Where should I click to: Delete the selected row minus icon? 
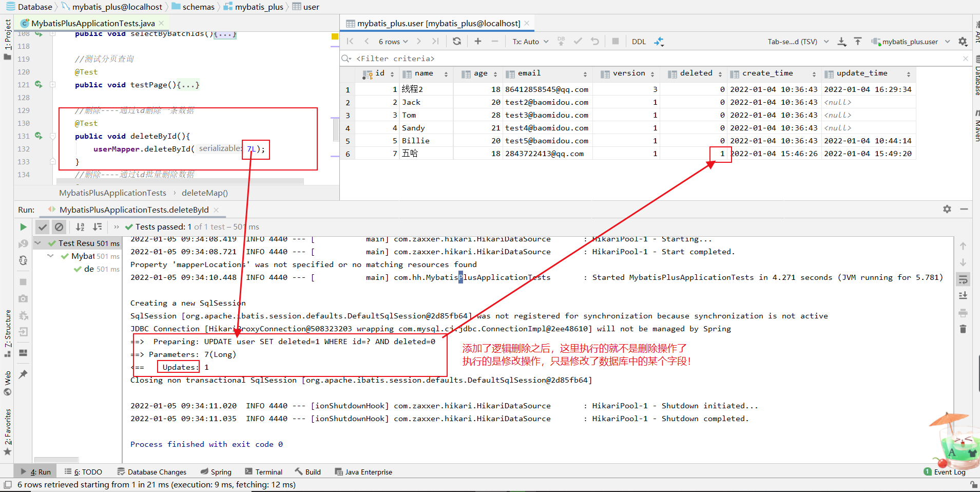tap(495, 42)
